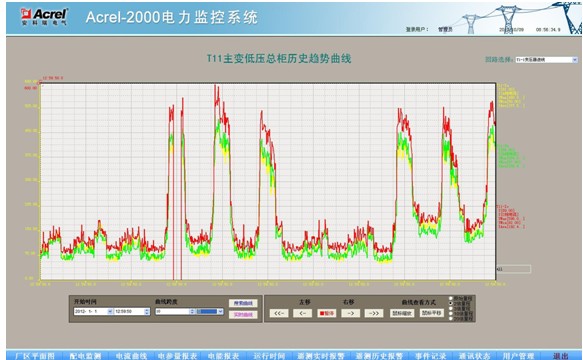Click the Acrel logo in header
The image size is (583, 360).
pos(44,17)
